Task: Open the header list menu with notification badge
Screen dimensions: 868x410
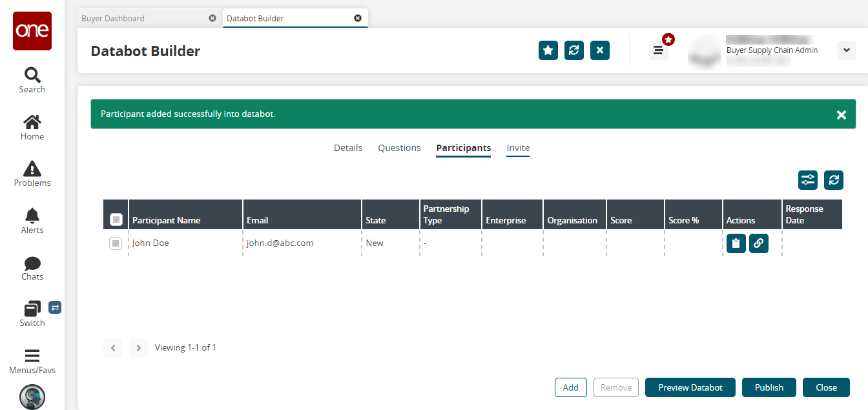Action: tap(658, 50)
